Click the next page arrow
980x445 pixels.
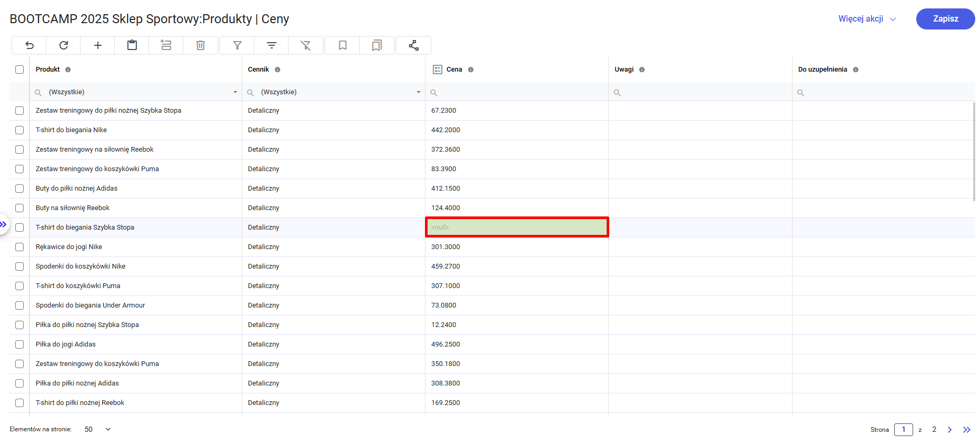(950, 430)
